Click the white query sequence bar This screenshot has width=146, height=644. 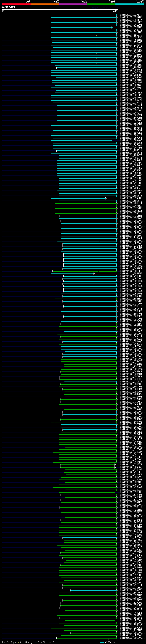tap(60, 10)
